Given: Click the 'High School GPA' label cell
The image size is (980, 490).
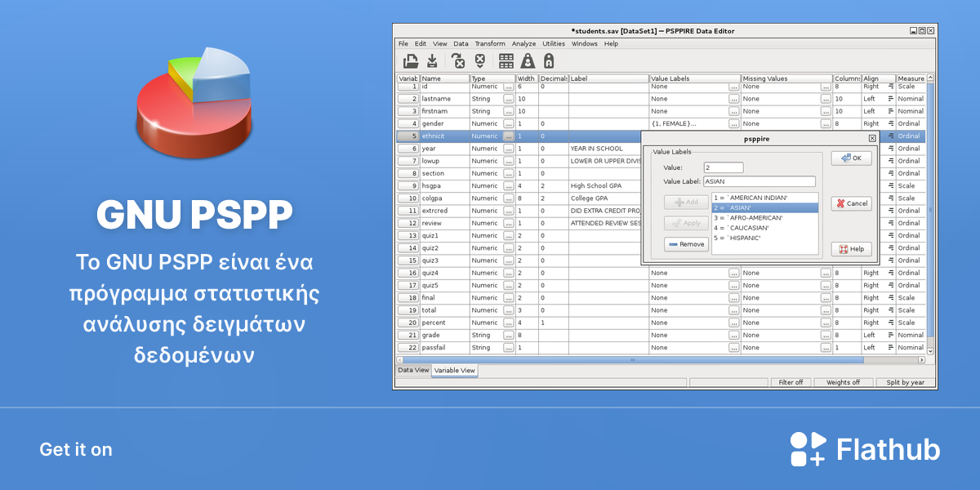Looking at the screenshot, I should [x=608, y=185].
